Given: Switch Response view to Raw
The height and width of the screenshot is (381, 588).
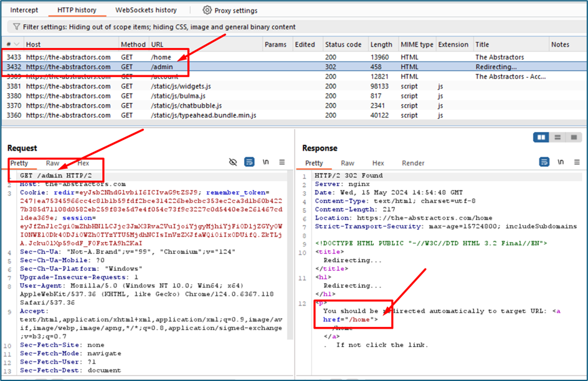Looking at the screenshot, I should click(x=348, y=163).
